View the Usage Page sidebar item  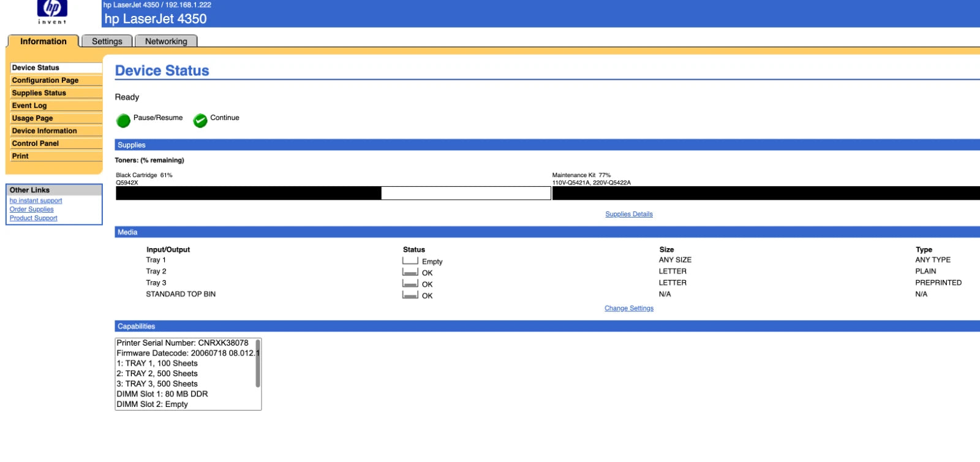coord(56,118)
